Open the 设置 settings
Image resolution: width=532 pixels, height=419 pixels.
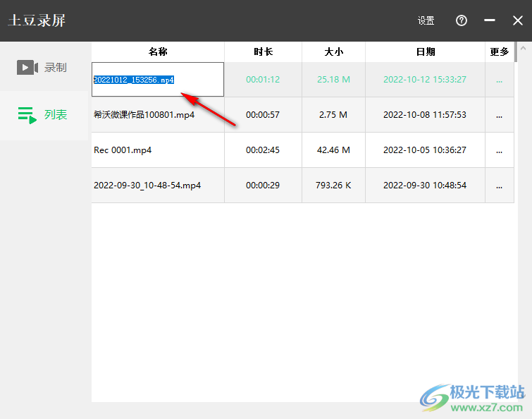tap(426, 20)
